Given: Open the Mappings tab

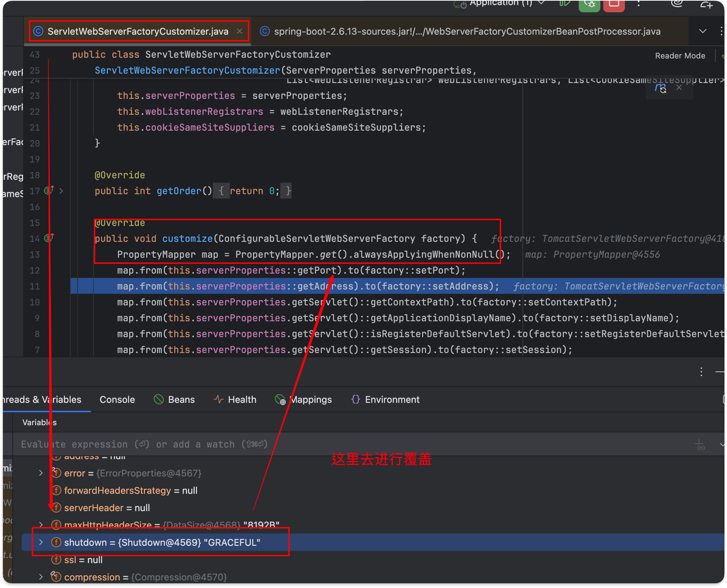Looking at the screenshot, I should tap(303, 400).
